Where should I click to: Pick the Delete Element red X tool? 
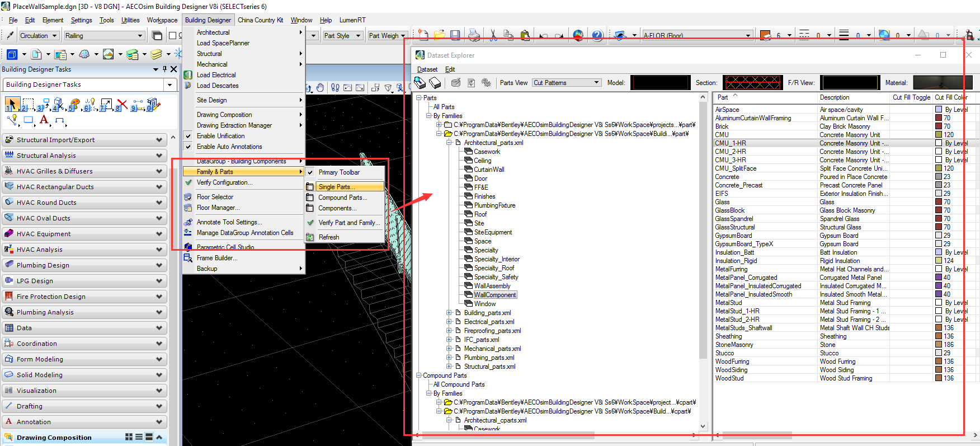pyautogui.click(x=122, y=105)
